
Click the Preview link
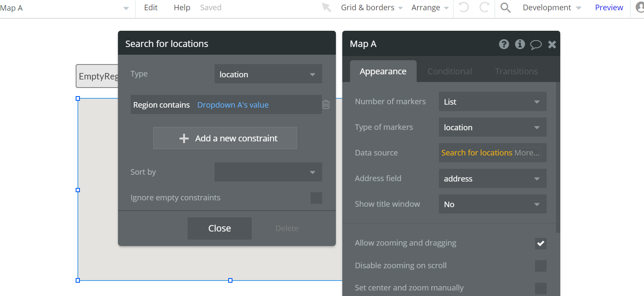pos(609,8)
